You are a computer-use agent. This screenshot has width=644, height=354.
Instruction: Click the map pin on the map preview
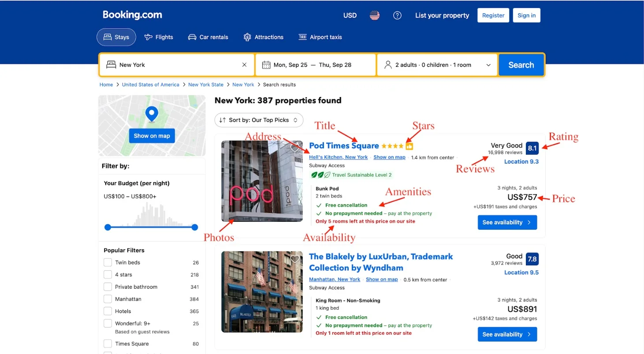point(152,114)
